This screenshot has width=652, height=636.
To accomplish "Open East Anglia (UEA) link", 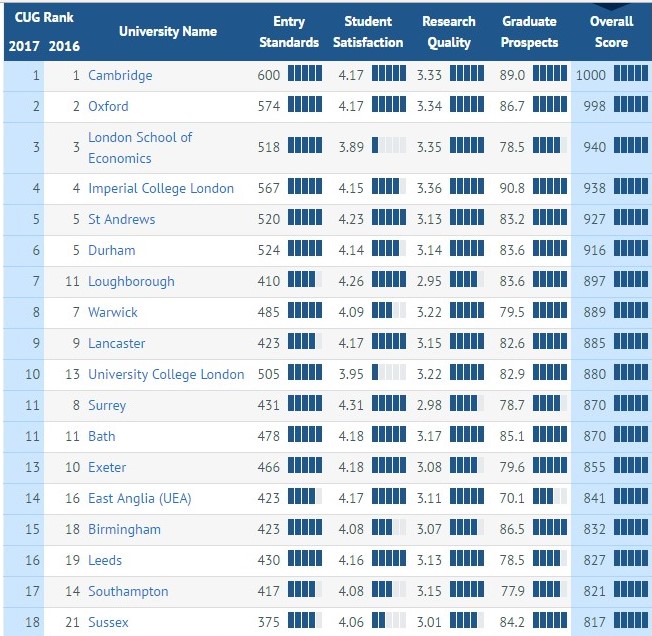I will click(139, 498).
